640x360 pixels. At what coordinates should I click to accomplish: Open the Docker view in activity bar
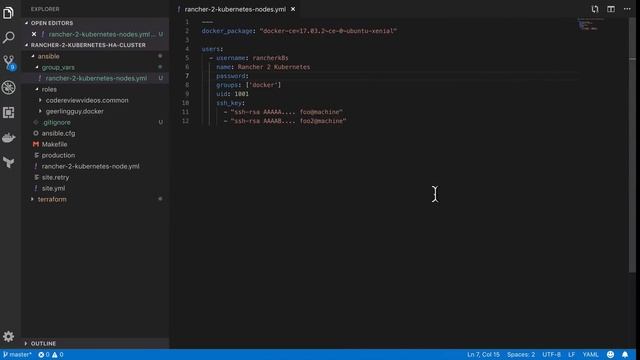tap(8, 138)
